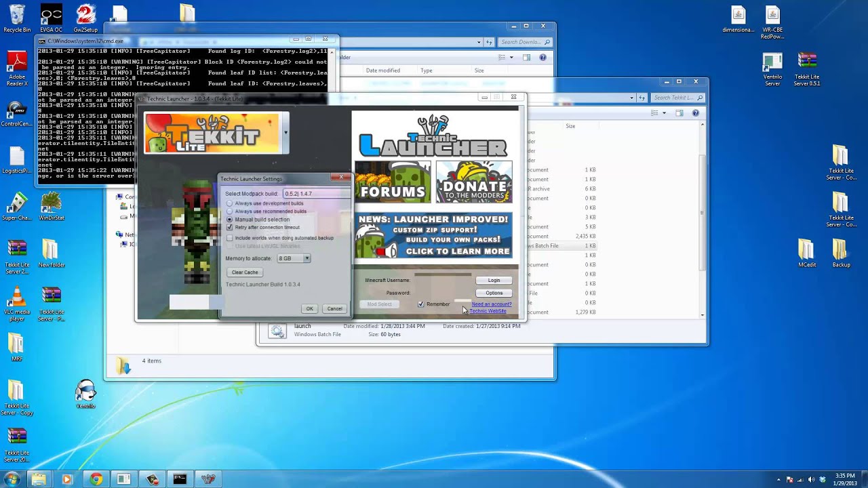Viewport: 868px width, 488px height.
Task: Switch to the cmd.exe taskbar icon
Action: coord(180,479)
